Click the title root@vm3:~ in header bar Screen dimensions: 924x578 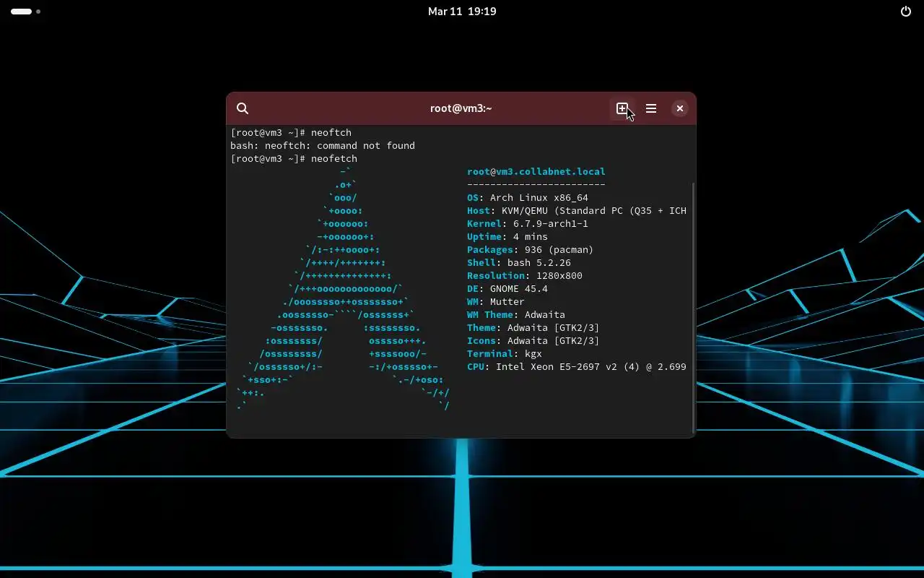461,108
